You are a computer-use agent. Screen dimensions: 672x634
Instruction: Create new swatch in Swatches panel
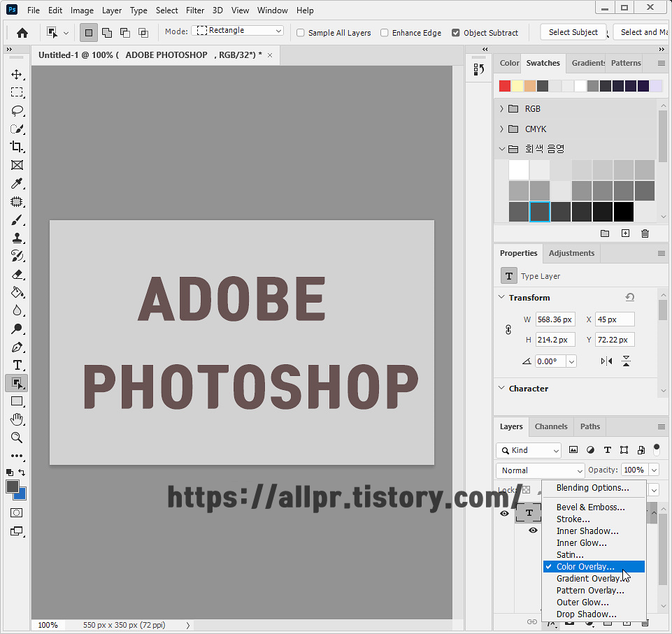pyautogui.click(x=625, y=233)
